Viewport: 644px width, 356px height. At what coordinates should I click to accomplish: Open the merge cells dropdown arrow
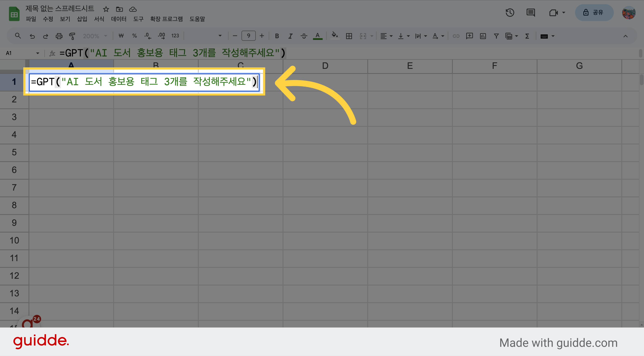tap(372, 36)
